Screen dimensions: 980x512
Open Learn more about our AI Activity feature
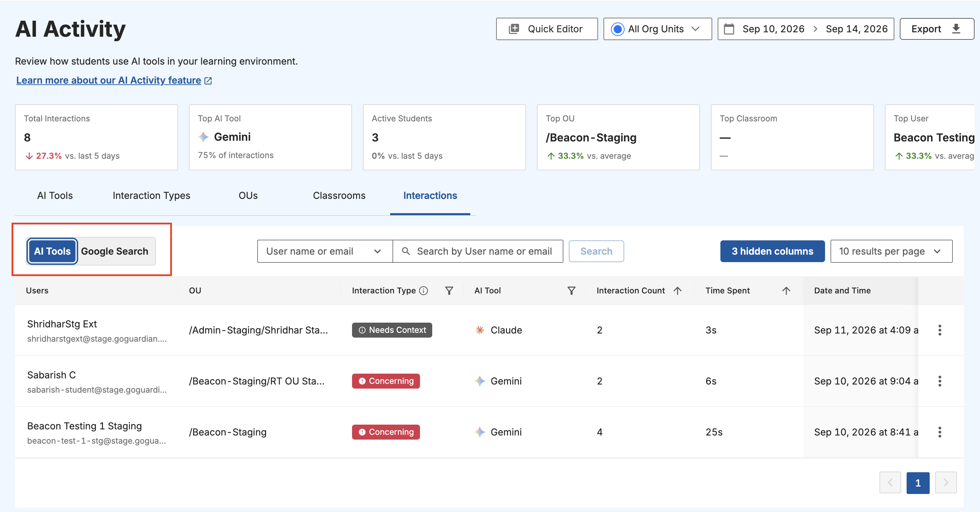[108, 80]
